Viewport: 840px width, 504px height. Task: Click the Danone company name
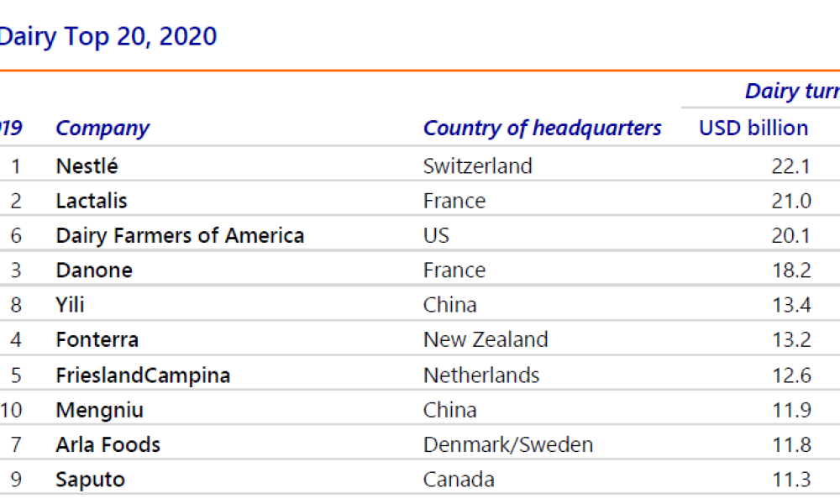[x=94, y=270]
